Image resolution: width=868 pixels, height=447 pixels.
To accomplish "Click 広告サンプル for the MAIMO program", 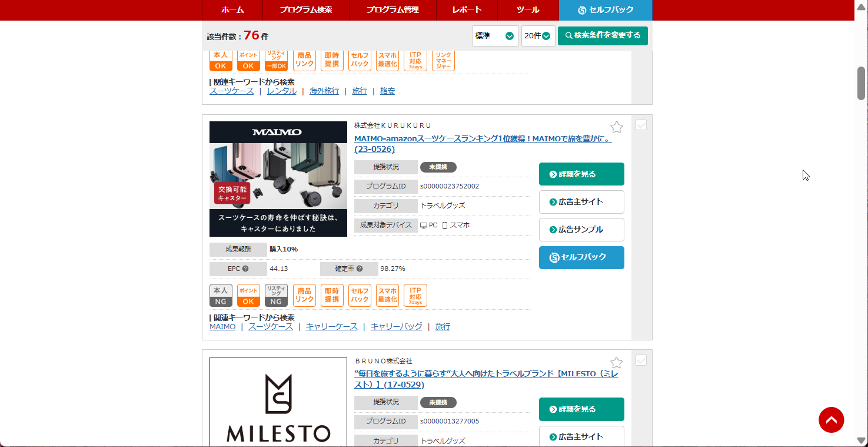I will coord(581,230).
